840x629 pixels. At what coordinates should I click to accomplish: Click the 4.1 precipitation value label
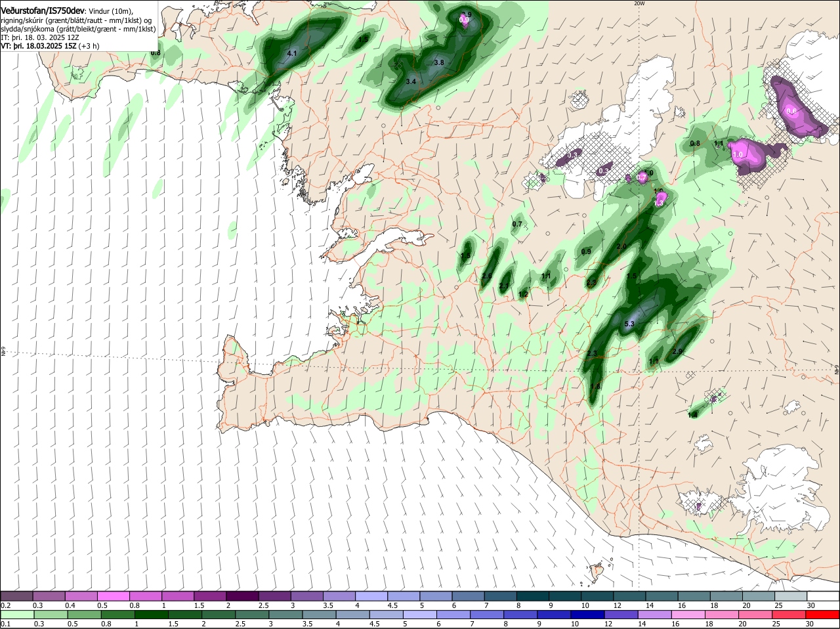[x=293, y=53]
